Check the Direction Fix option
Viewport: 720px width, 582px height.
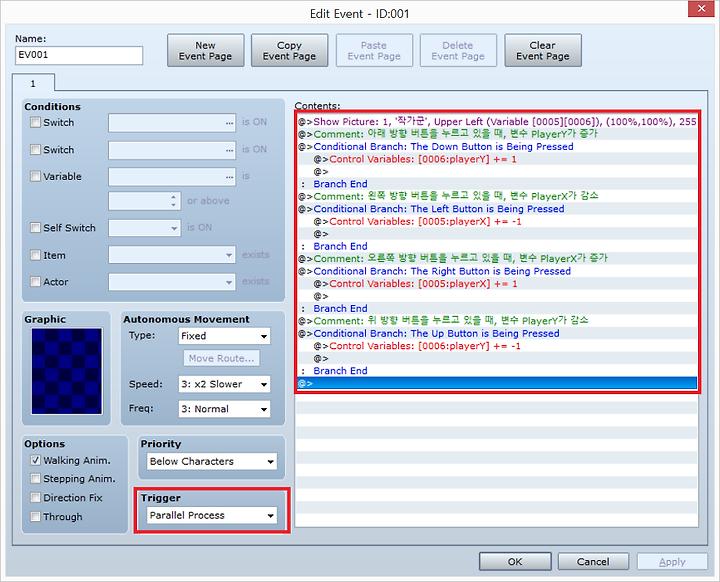coord(35,497)
